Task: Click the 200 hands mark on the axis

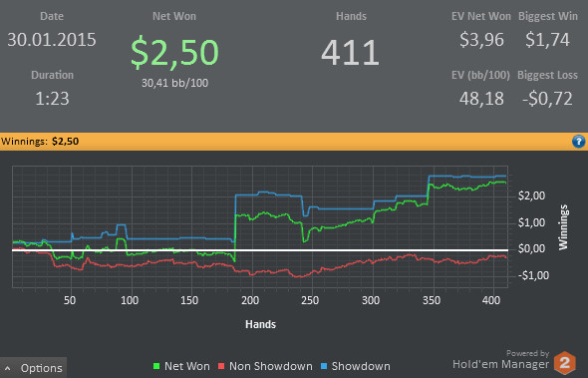Action: pyautogui.click(x=250, y=300)
